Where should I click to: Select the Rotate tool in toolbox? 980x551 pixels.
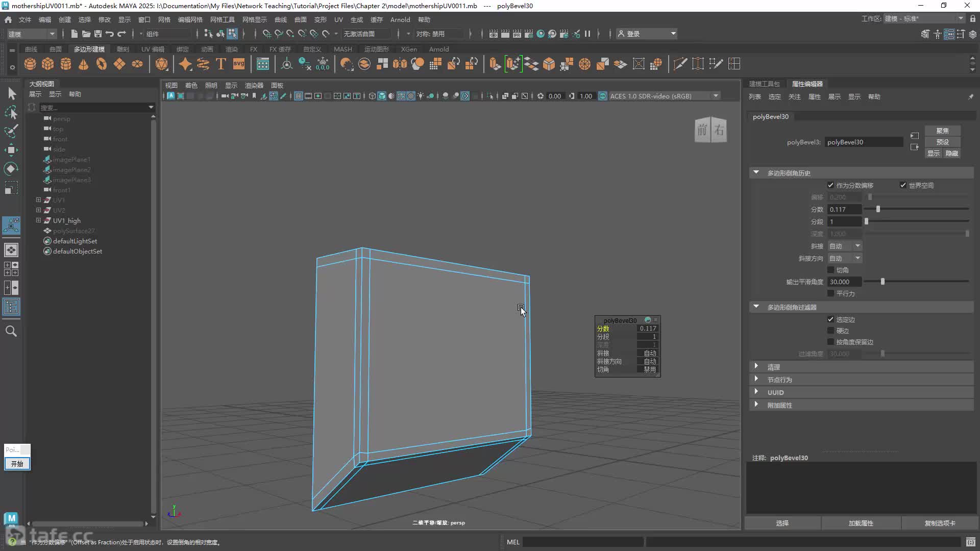pos(11,169)
